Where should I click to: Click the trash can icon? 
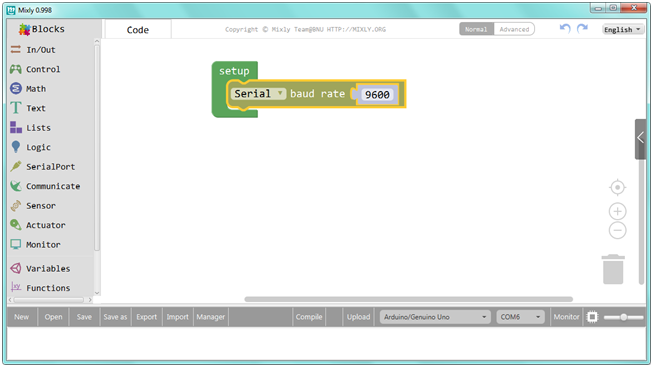[613, 270]
